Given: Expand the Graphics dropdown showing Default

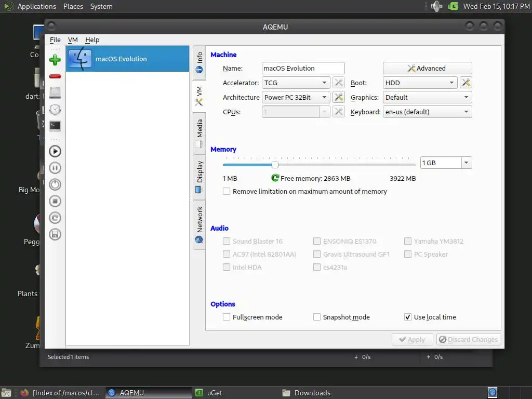Looking at the screenshot, I should (427, 97).
